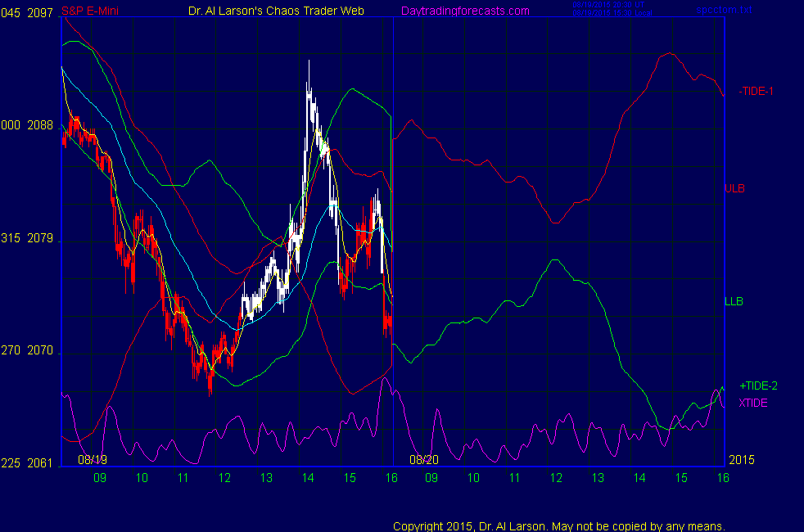Click the XTIDE legend label
Screen dimensions: 804x532
pos(753,403)
